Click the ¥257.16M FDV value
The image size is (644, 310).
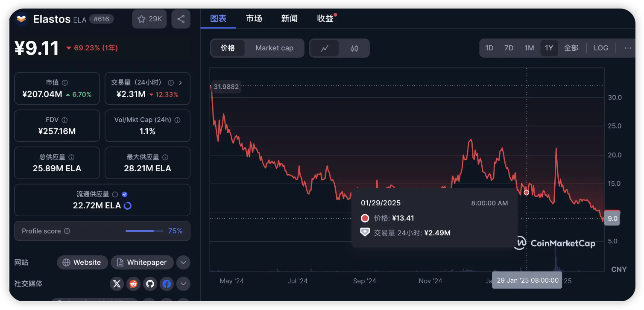point(57,132)
